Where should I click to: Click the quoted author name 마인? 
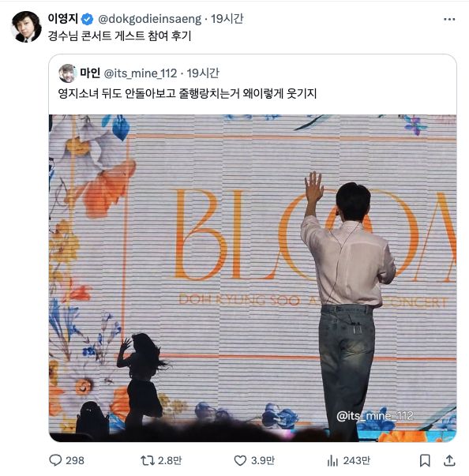click(x=90, y=73)
